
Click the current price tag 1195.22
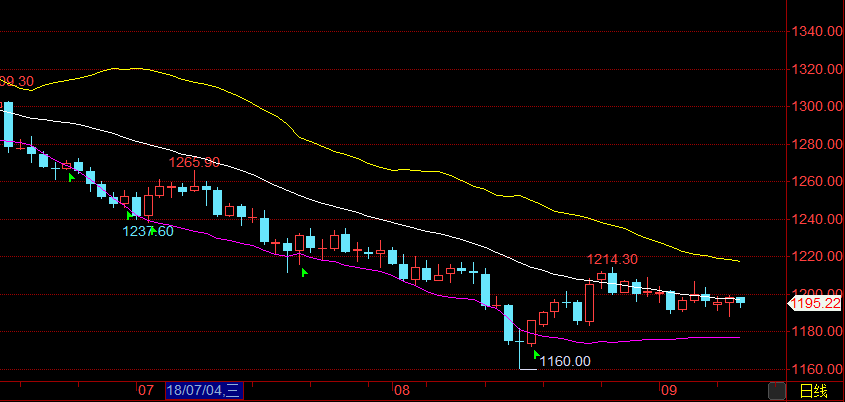pyautogui.click(x=817, y=304)
